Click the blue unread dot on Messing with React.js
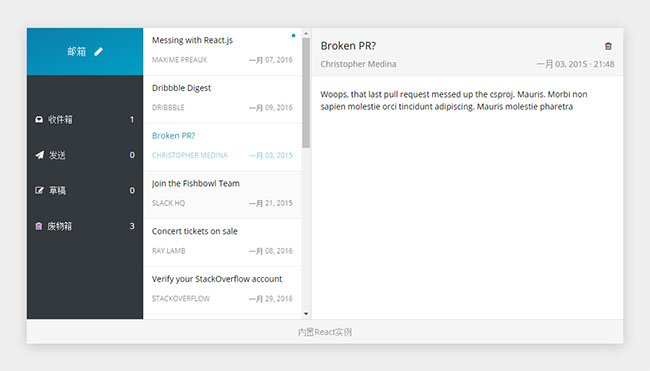This screenshot has width=650, height=371. coord(293,36)
